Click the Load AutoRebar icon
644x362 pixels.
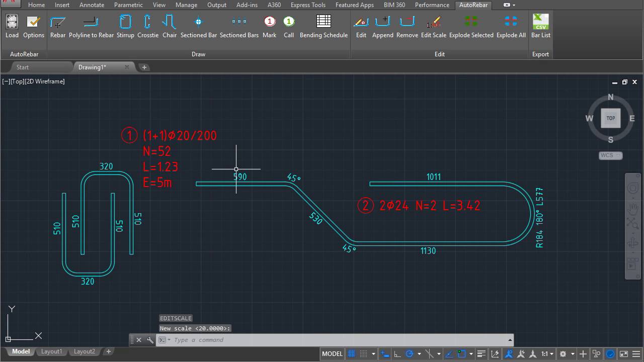click(12, 27)
